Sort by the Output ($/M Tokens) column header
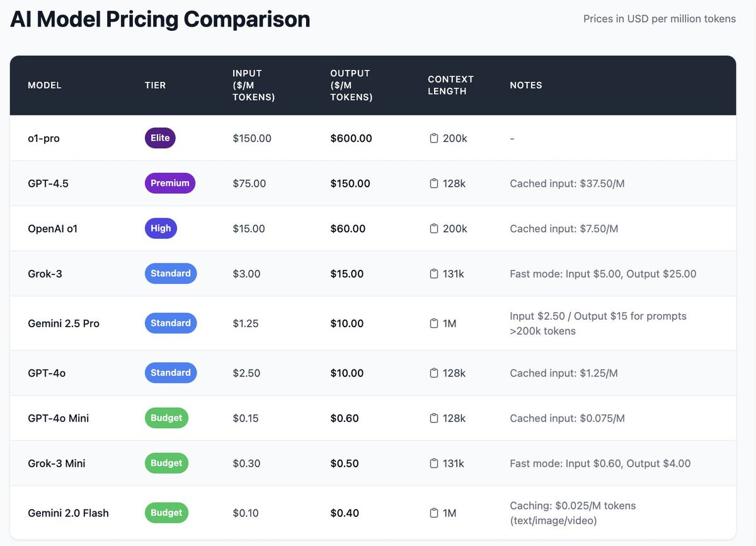Viewport: 756px width, 546px height. [352, 85]
